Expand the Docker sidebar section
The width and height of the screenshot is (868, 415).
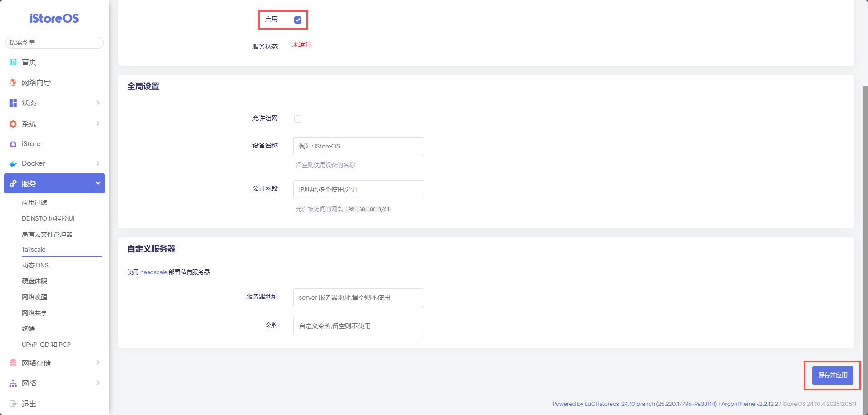pos(98,163)
